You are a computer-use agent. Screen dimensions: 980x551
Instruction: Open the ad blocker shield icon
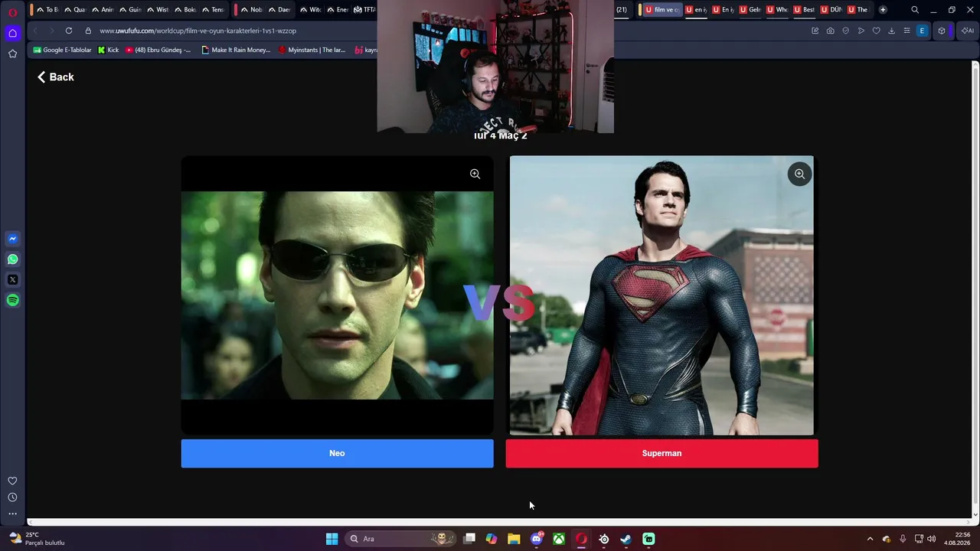[846, 31]
